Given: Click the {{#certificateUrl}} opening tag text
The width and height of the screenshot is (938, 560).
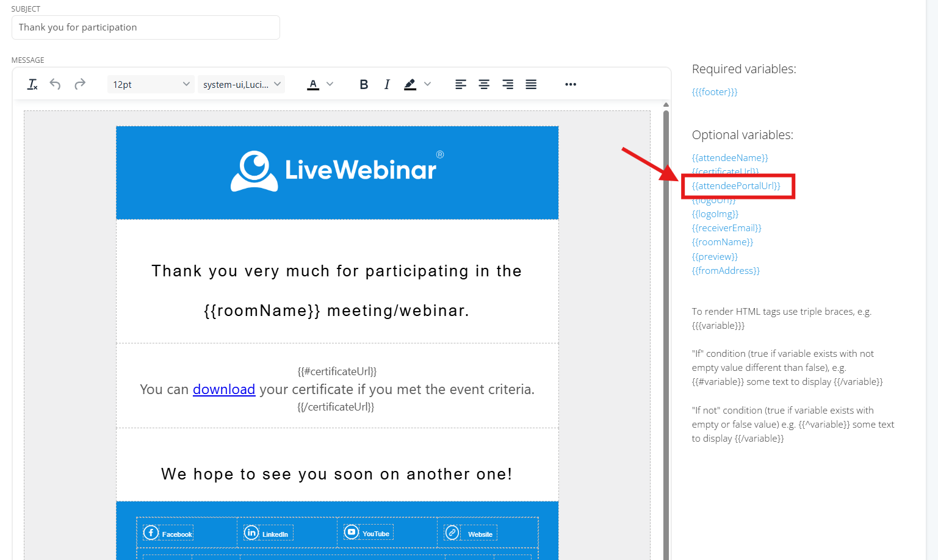Looking at the screenshot, I should (337, 372).
